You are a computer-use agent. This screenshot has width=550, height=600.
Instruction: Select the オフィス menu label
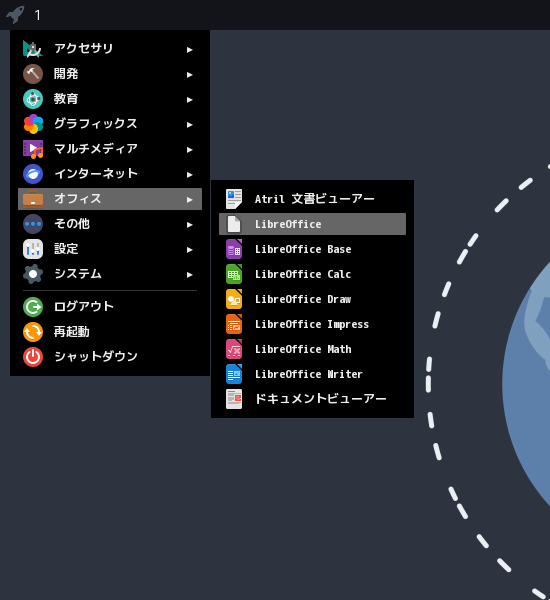78,199
